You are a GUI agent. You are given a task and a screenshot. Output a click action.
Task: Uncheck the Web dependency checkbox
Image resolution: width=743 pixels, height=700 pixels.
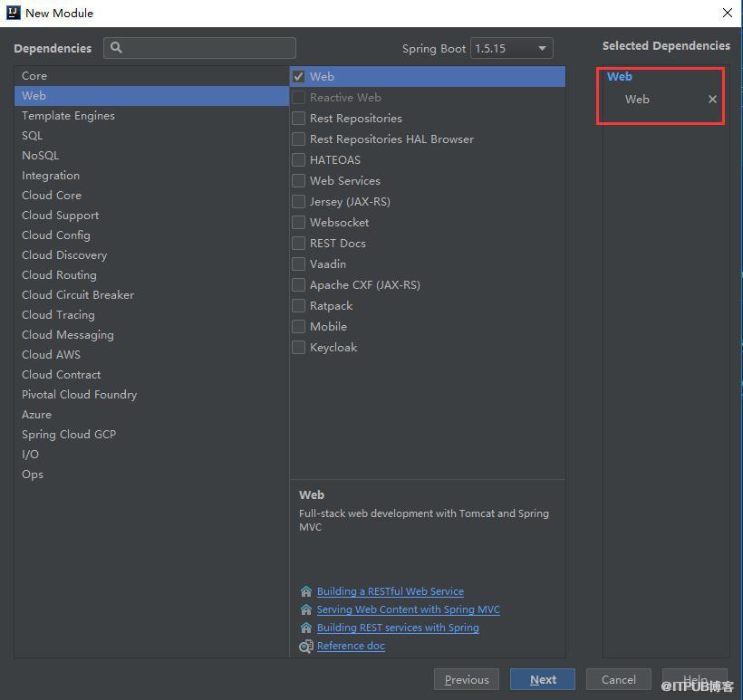click(x=298, y=77)
